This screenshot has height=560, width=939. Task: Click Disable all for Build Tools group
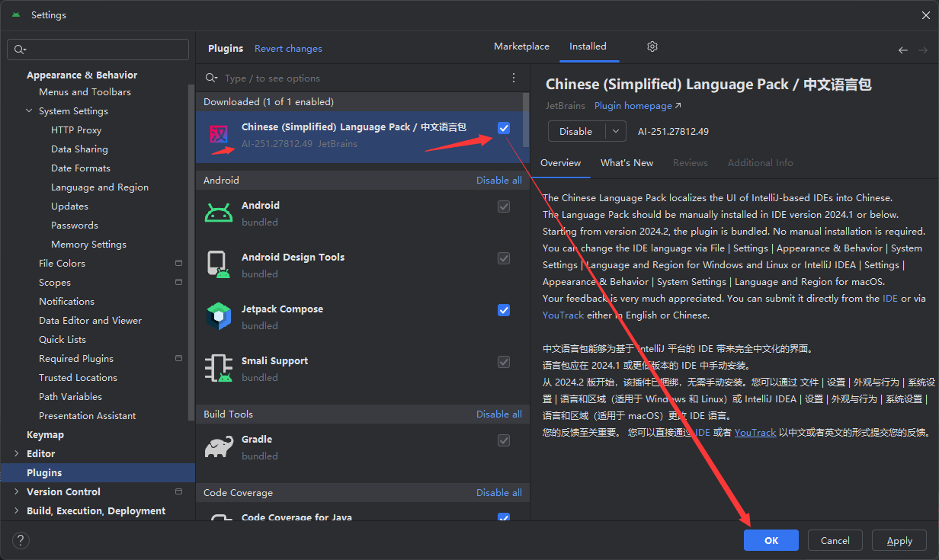coord(499,414)
